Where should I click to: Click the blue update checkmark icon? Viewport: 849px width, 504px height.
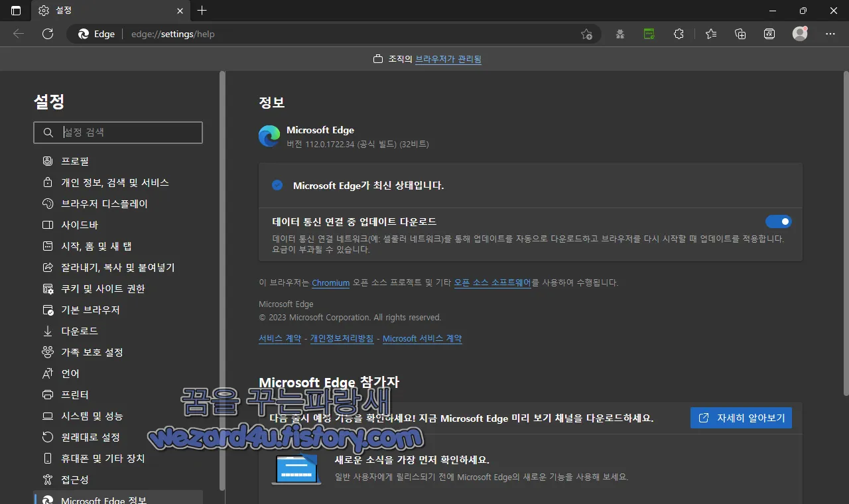tap(277, 185)
